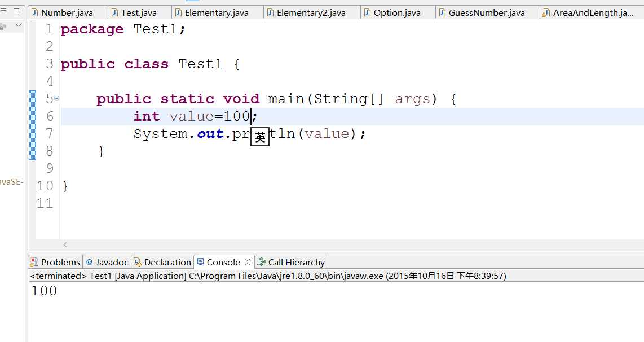Click line number 9 in the gutter
Viewport: 644px width, 342px height.
tap(49, 168)
